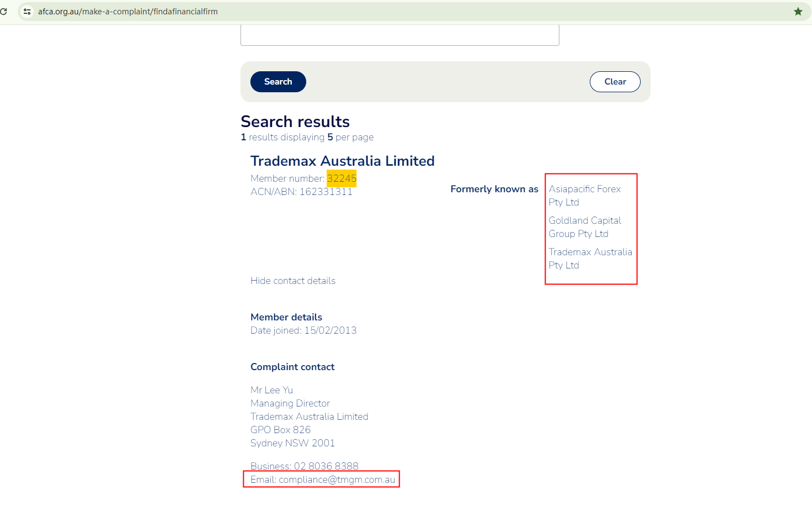Select the Managing Director title text
The width and height of the screenshot is (812, 506).
coord(290,403)
